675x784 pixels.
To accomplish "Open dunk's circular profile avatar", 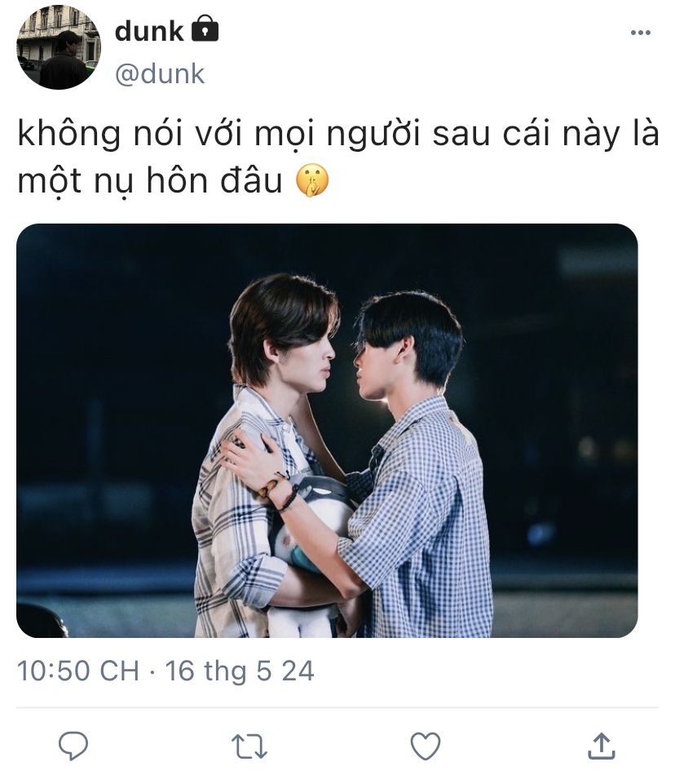I will coord(59,47).
